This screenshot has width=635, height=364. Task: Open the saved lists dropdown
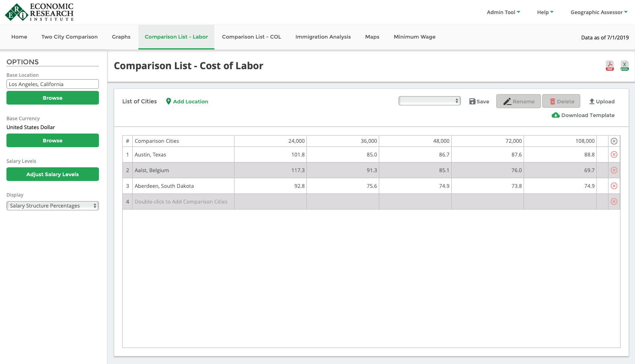point(429,101)
